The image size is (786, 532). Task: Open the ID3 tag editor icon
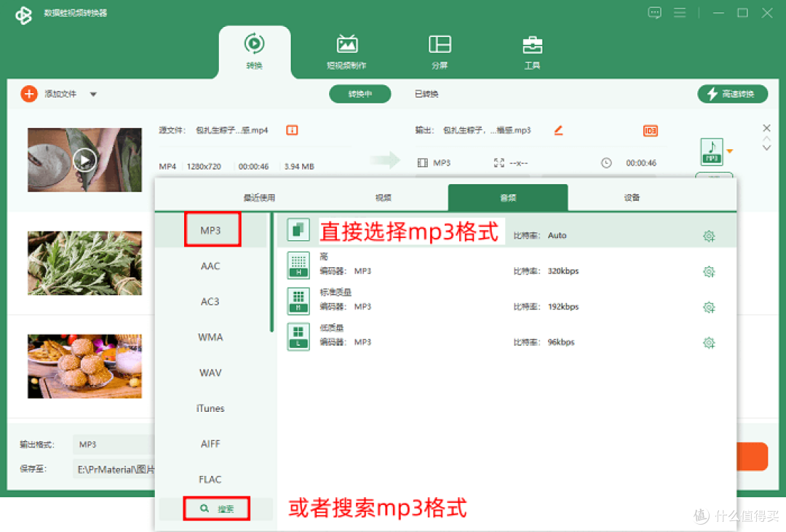coord(650,131)
